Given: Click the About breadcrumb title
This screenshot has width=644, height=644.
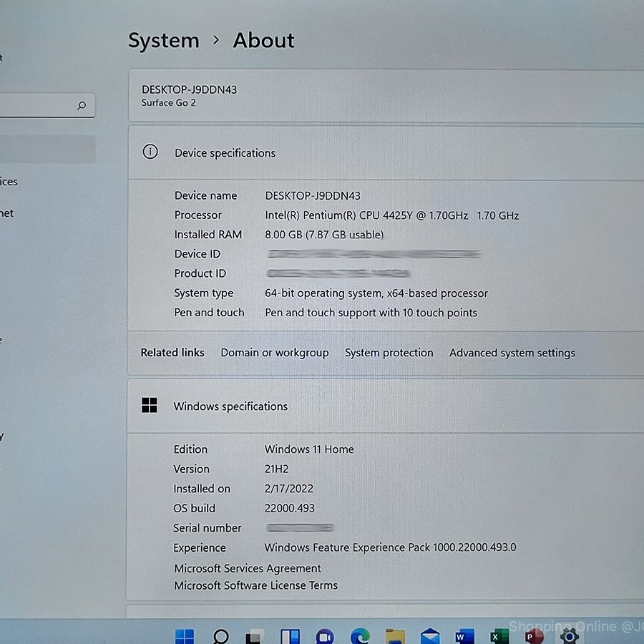Looking at the screenshot, I should pos(263,41).
